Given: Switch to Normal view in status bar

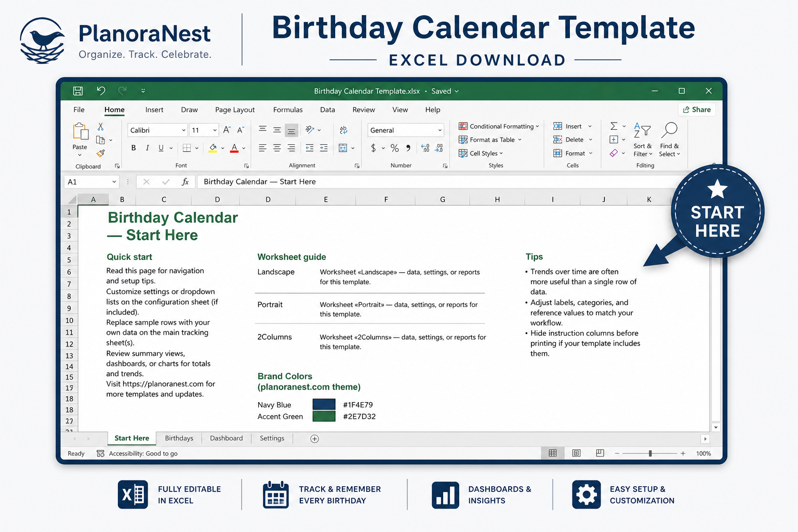Looking at the screenshot, I should point(553,453).
